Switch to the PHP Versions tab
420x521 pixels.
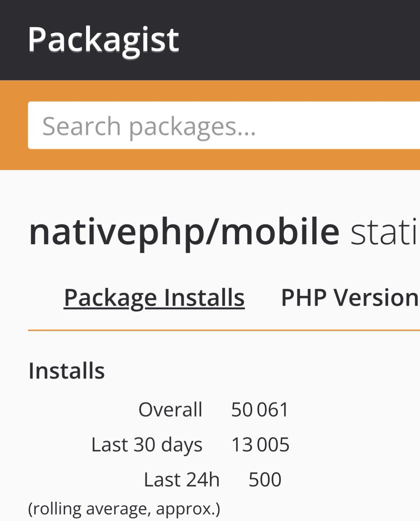(x=350, y=298)
